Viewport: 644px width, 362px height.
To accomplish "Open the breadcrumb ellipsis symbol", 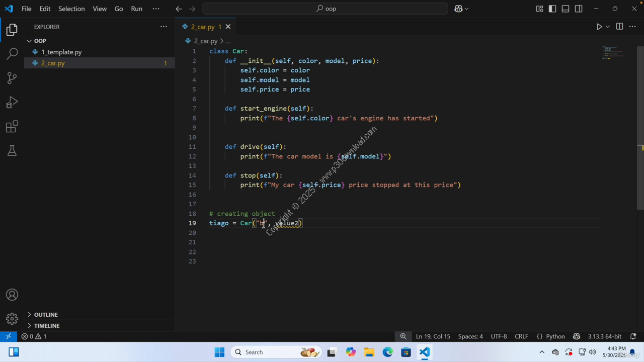I will click(x=228, y=41).
